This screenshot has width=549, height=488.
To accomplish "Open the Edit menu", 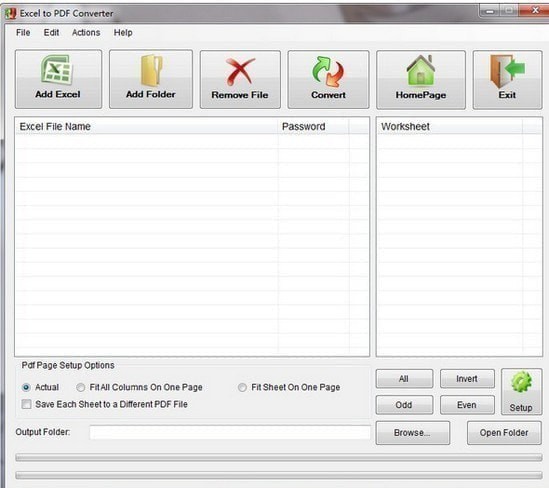I will coord(51,33).
